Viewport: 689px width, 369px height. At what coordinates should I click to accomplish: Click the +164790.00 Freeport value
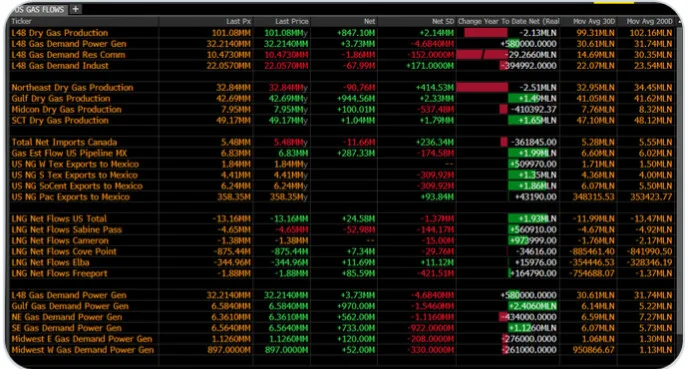click(x=533, y=273)
